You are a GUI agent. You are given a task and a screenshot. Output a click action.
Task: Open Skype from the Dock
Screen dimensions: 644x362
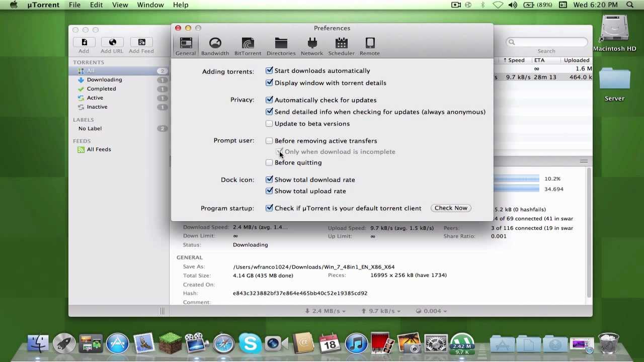point(250,343)
